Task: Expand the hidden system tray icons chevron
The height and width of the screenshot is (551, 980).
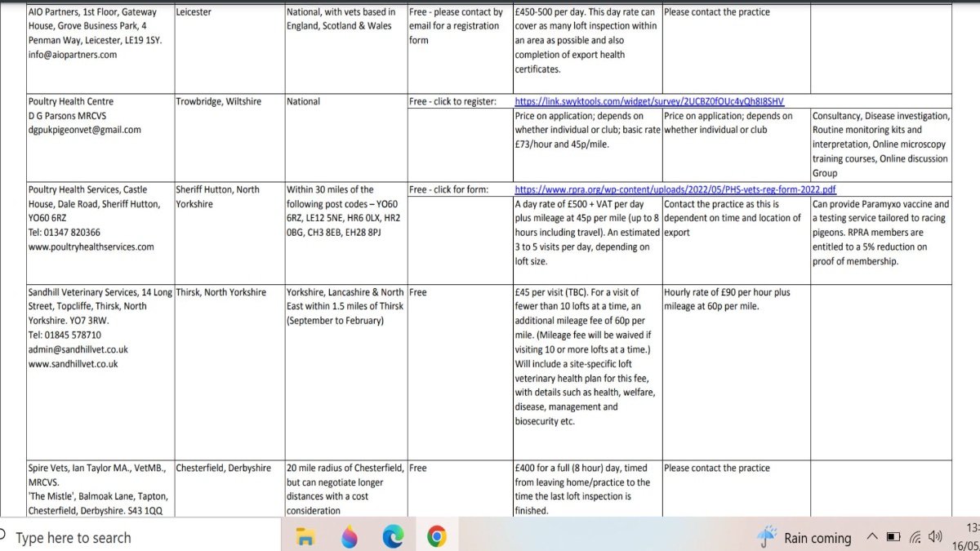Action: (x=872, y=537)
